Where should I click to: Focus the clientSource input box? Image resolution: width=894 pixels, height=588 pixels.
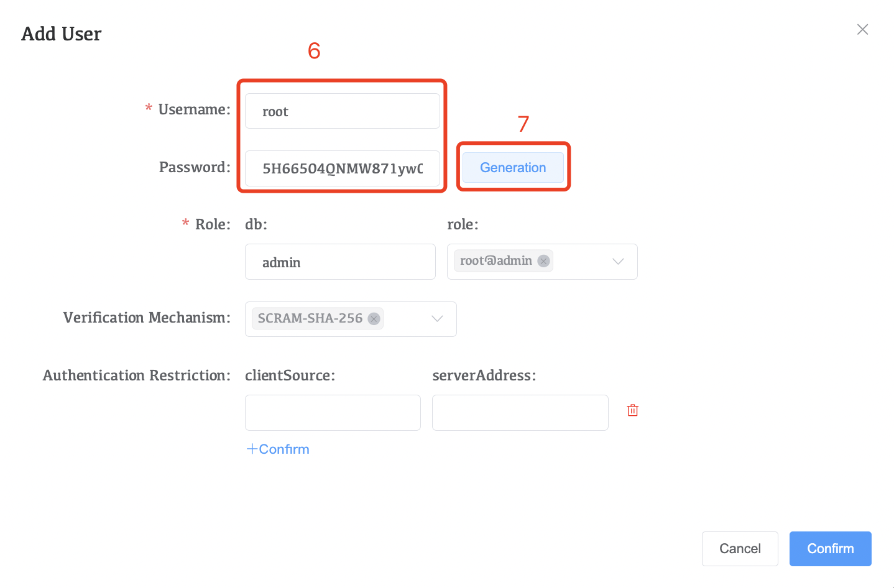(x=333, y=413)
